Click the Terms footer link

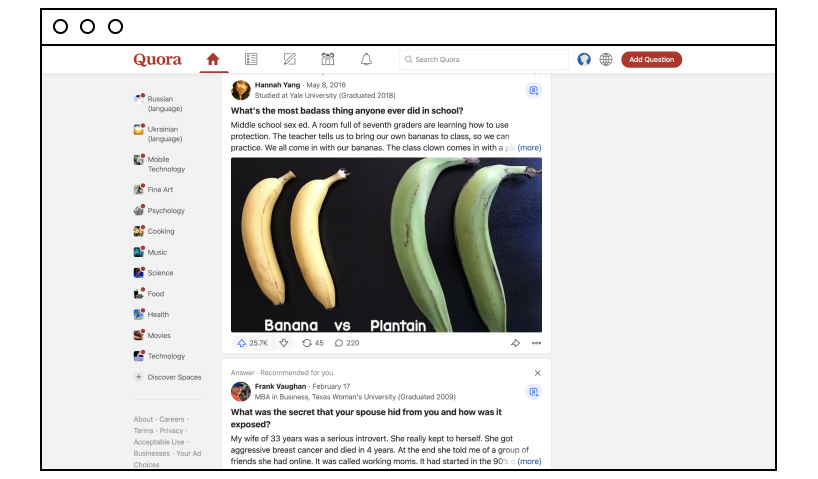tap(143, 430)
